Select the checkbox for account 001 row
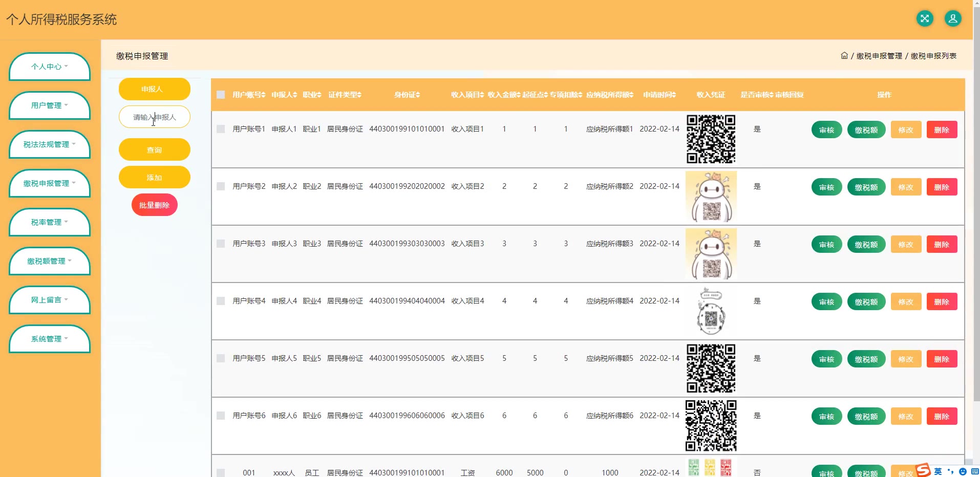Screen dimensions: 980x477 coord(221,473)
